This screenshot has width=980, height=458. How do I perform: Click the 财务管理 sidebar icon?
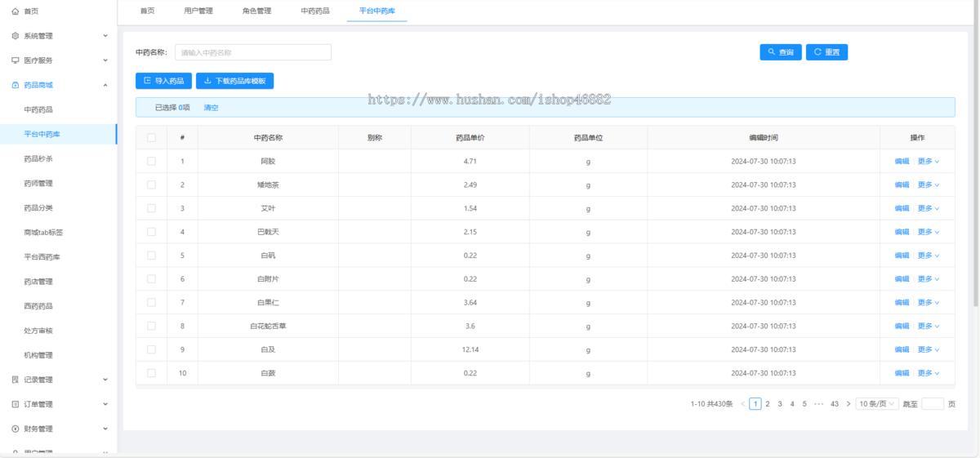[16, 429]
